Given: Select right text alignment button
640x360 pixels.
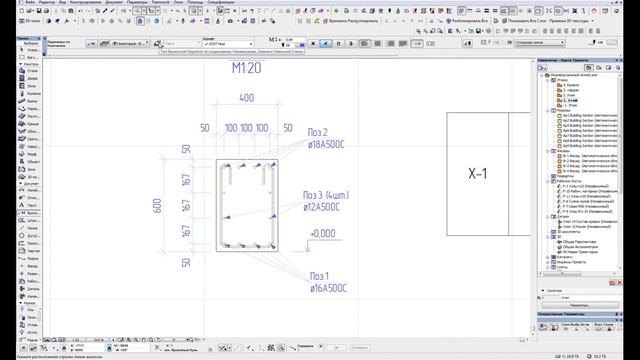Looking at the screenshot, I should (390, 43).
